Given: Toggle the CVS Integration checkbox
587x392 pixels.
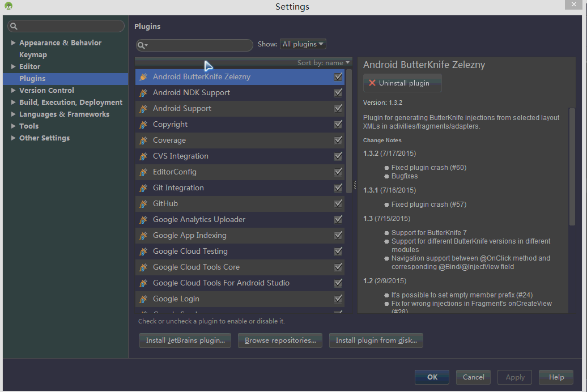Looking at the screenshot, I should coord(338,156).
